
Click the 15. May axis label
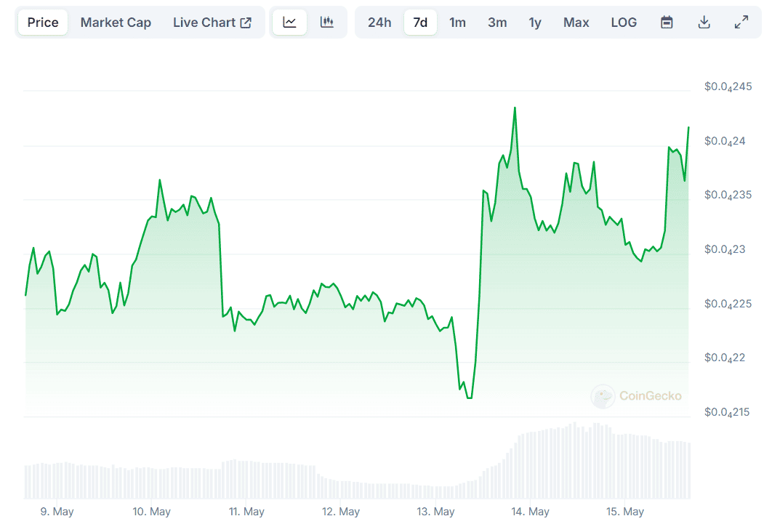(x=625, y=512)
